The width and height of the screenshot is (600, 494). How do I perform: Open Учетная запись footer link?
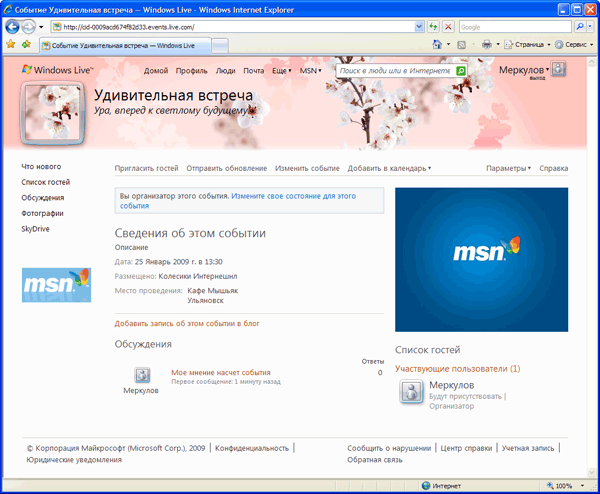[528, 448]
